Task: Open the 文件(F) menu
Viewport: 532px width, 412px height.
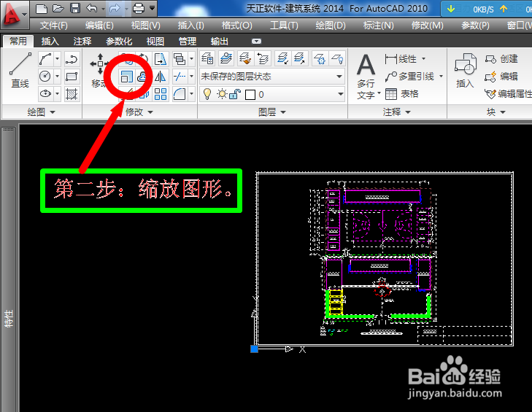Action: pyautogui.click(x=53, y=26)
